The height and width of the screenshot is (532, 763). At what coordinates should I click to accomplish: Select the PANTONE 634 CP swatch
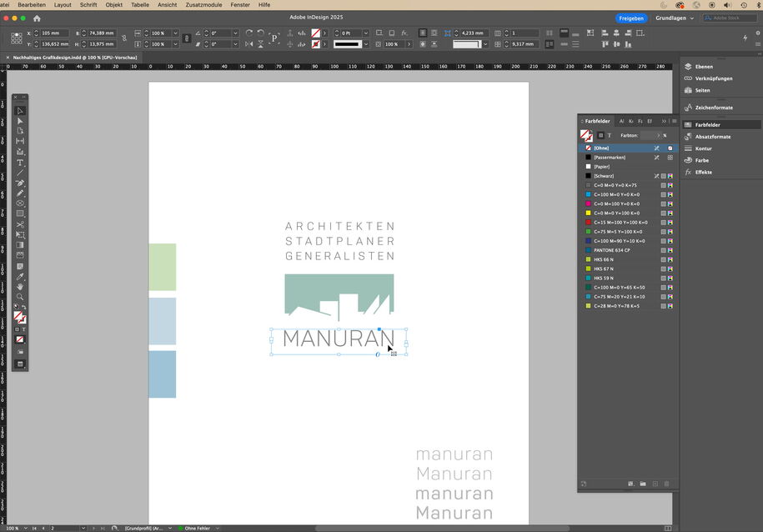612,249
